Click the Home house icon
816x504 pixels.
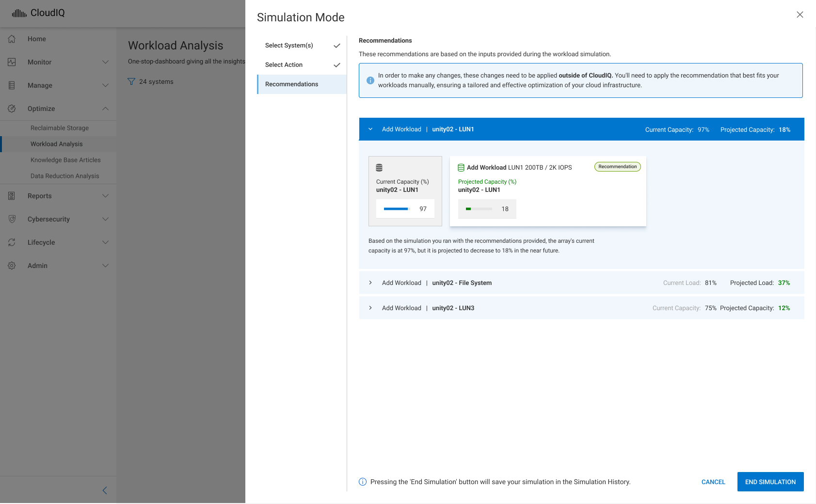coord(12,39)
